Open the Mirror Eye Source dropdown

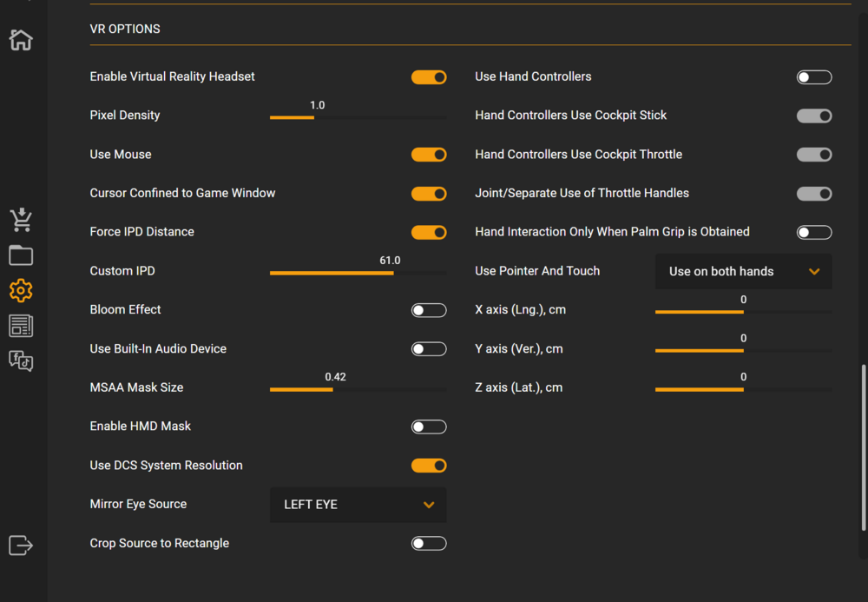coord(358,505)
